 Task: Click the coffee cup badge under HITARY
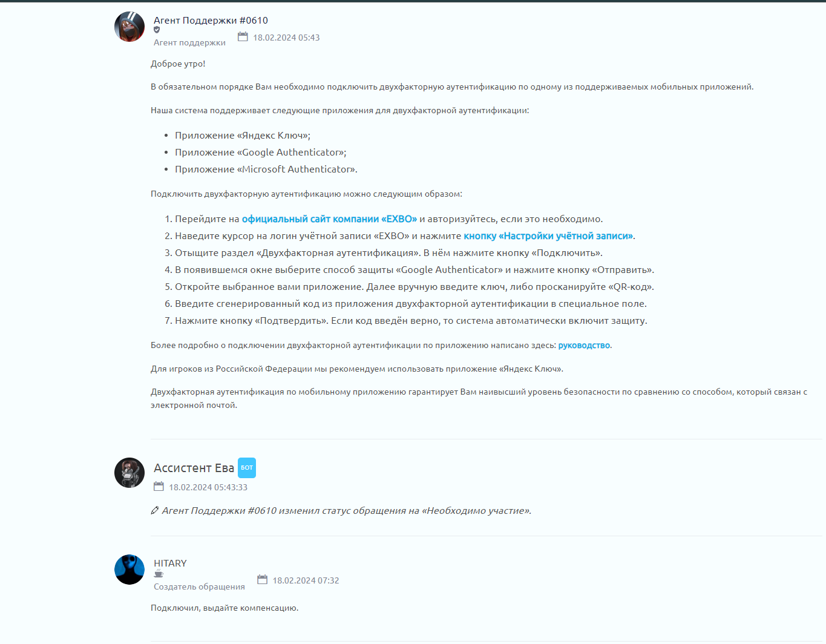click(159, 574)
